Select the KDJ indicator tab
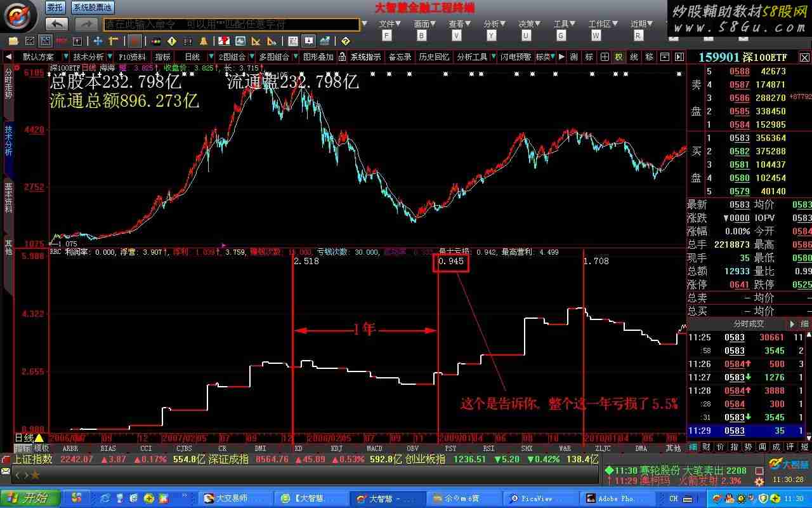812x508 pixels. tap(336, 448)
